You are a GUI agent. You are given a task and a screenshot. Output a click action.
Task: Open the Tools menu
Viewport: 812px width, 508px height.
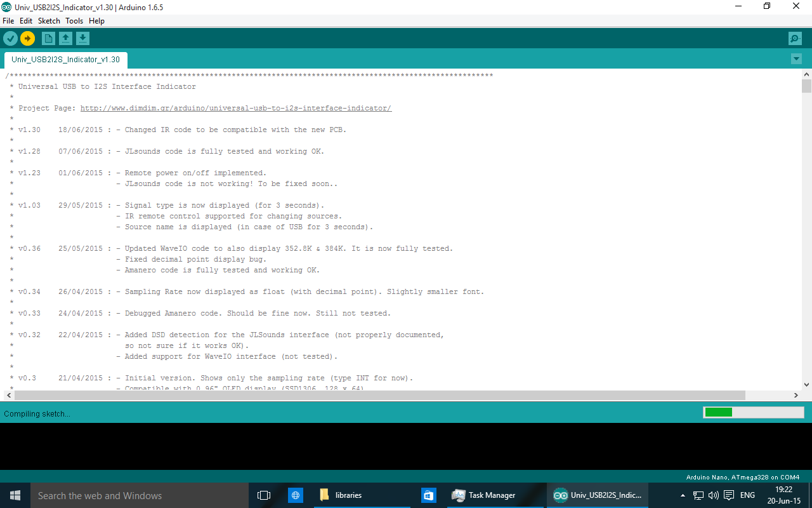coord(74,21)
